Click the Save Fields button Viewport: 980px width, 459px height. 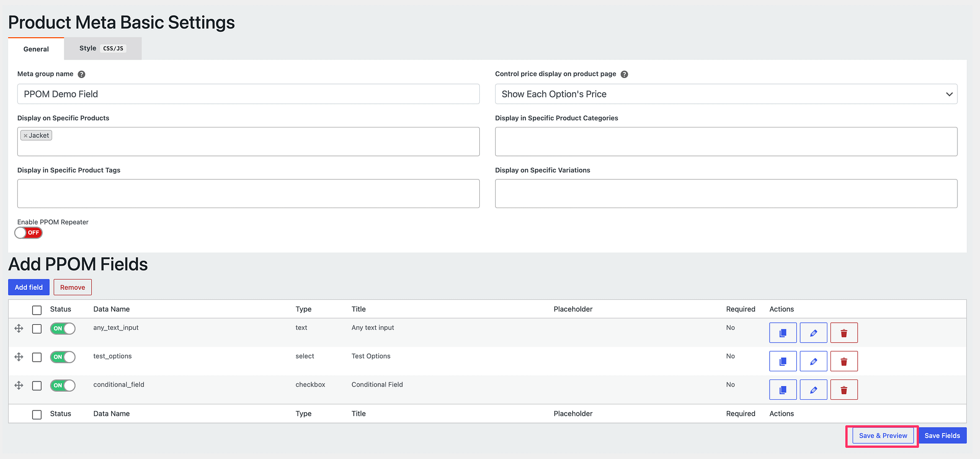tap(942, 436)
